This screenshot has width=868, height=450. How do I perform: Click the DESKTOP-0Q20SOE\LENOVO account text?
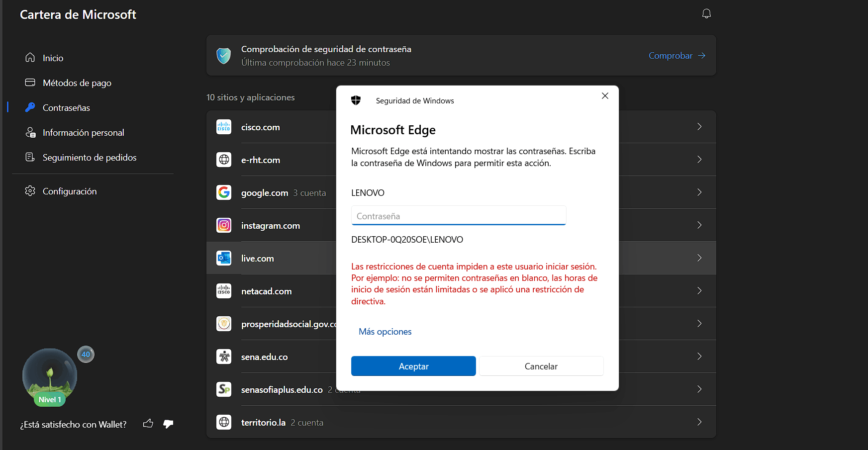point(407,240)
